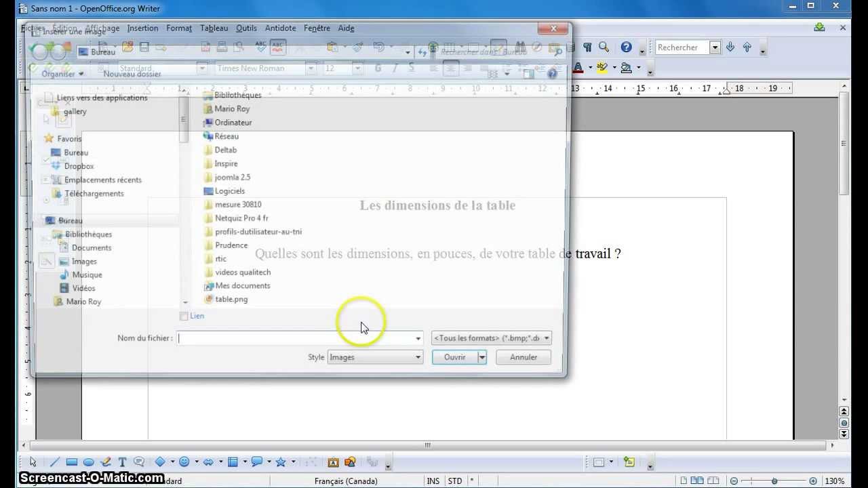The height and width of the screenshot is (488, 868).
Task: Apply highlighting color from the toolbar
Action: [602, 68]
